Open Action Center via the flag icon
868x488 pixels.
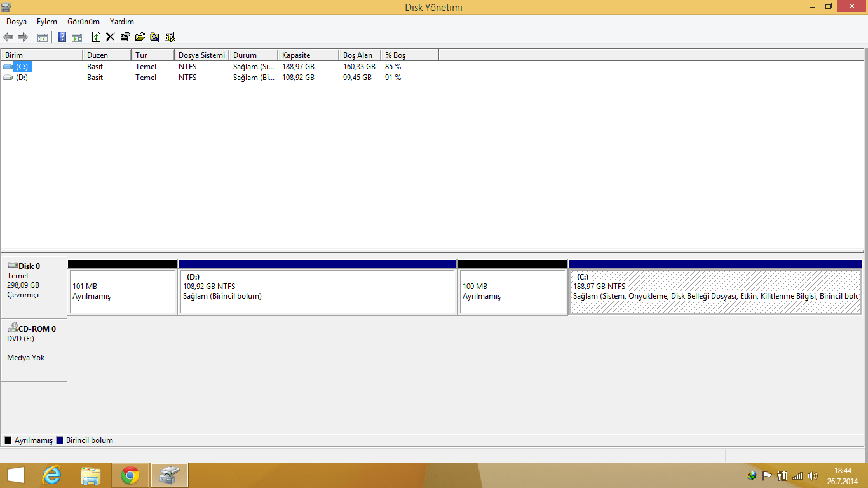tap(767, 475)
